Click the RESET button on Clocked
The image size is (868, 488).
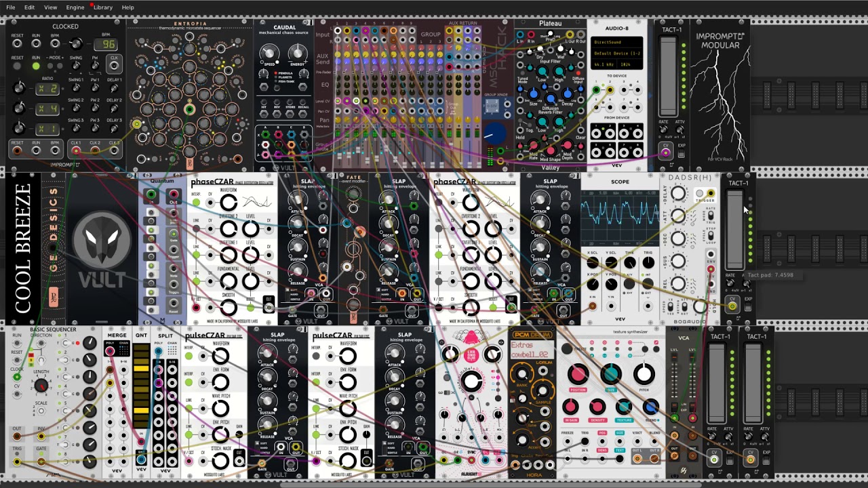17,66
